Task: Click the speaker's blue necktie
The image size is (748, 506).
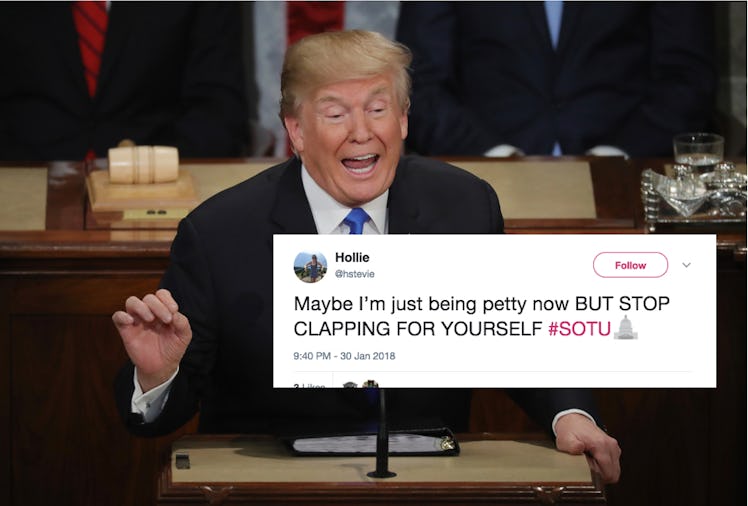Action: 356,221
